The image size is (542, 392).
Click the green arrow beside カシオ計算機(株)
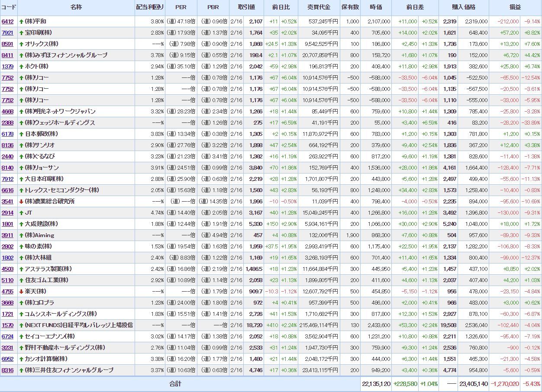click(21, 359)
